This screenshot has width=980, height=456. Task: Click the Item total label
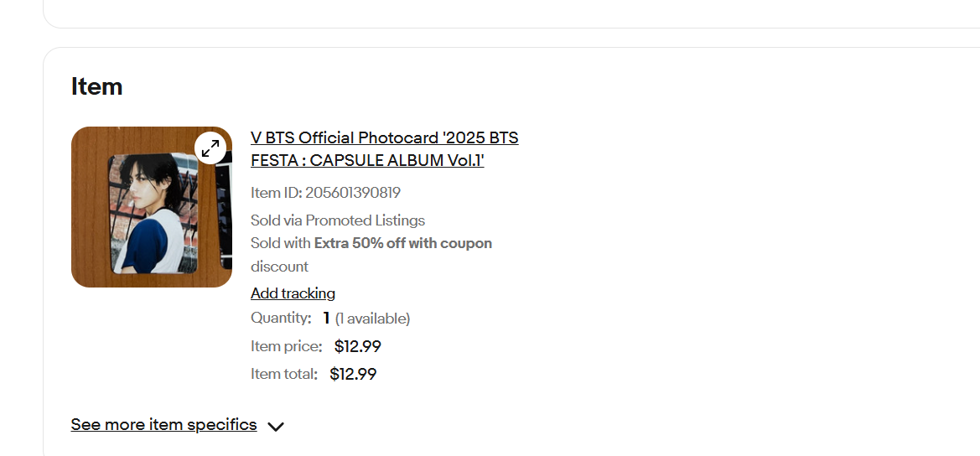pyautogui.click(x=284, y=374)
